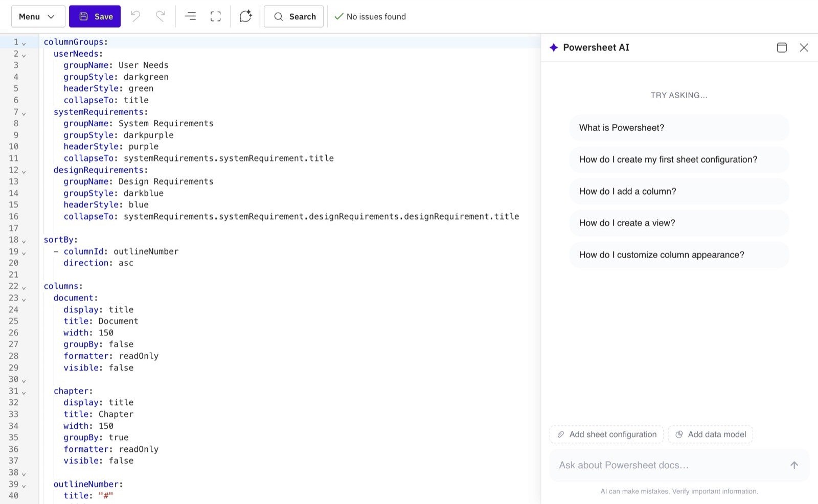Pick the "How do I create a view?" suggestion
Image resolution: width=818 pixels, height=504 pixels.
click(679, 223)
